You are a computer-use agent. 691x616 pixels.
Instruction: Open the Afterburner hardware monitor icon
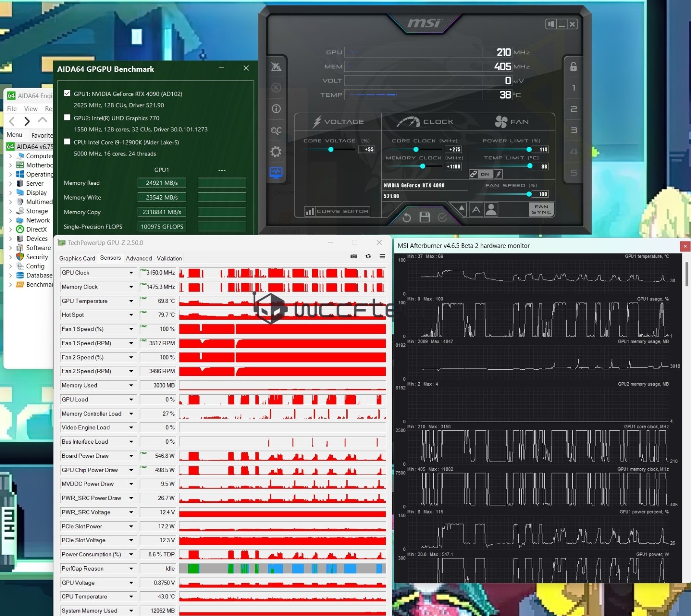(x=276, y=173)
